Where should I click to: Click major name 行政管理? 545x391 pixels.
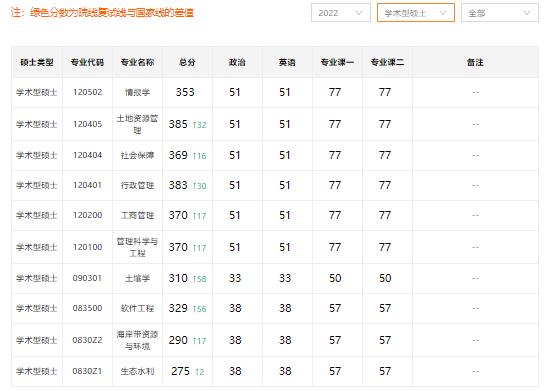(x=137, y=185)
